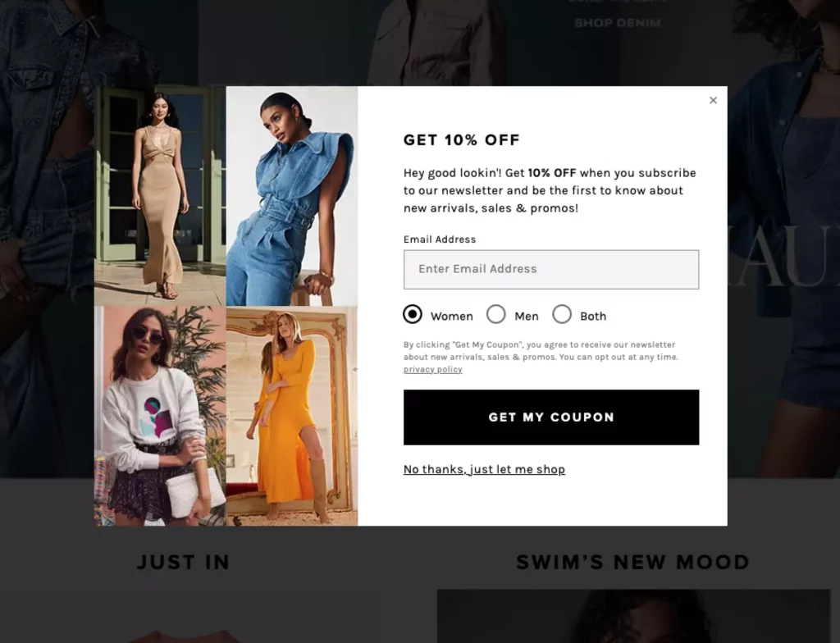The image size is (840, 643).
Task: Choose the Both radio option
Action: pos(562,314)
